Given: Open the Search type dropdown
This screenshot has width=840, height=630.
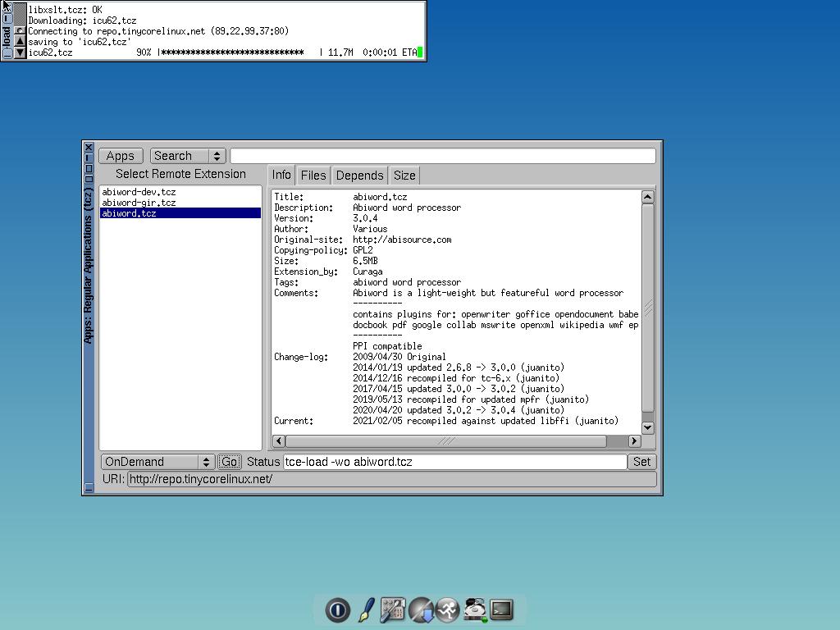Looking at the screenshot, I should (188, 156).
